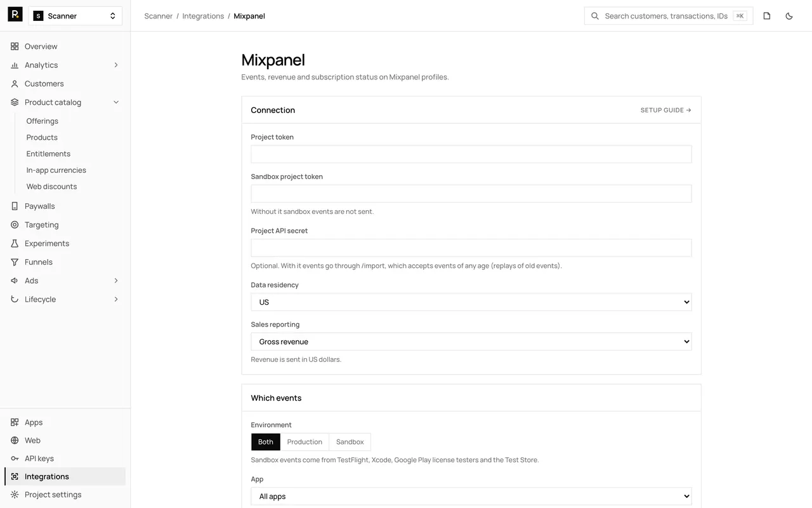Expand the Ads section chevron
Viewport: 812px width, 508px height.
pos(116,281)
